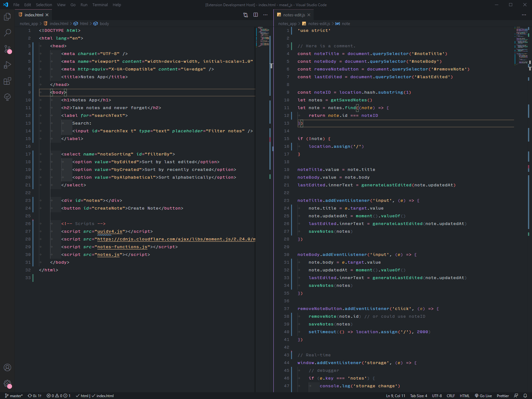Open the Live Share activity bar icon
Viewport: 532px width, 399px height.
point(7,97)
